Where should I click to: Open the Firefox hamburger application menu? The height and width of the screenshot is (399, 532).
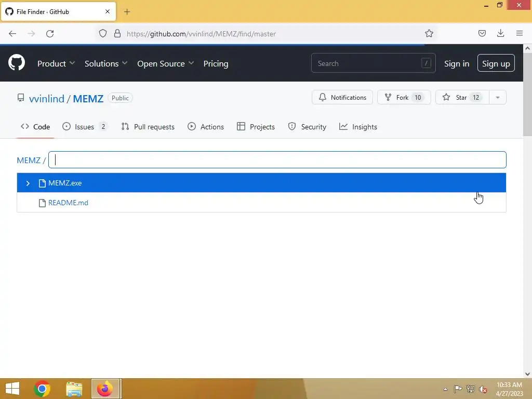pyautogui.click(x=520, y=33)
